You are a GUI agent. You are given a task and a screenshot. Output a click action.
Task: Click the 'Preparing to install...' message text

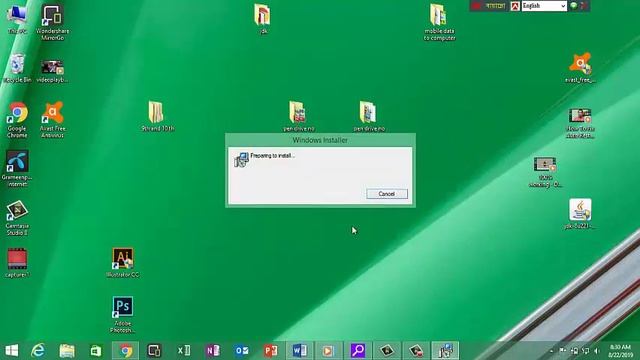pyautogui.click(x=272, y=156)
